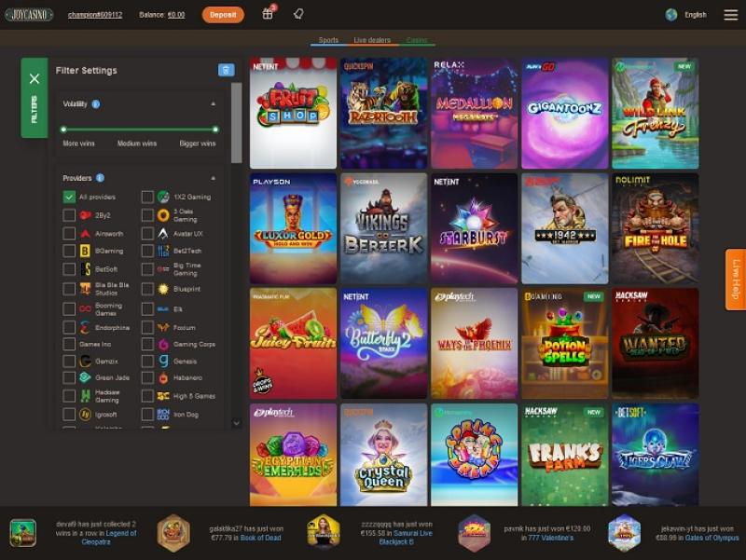Collapse the Providers section
The width and height of the screenshot is (746, 560).
click(213, 178)
